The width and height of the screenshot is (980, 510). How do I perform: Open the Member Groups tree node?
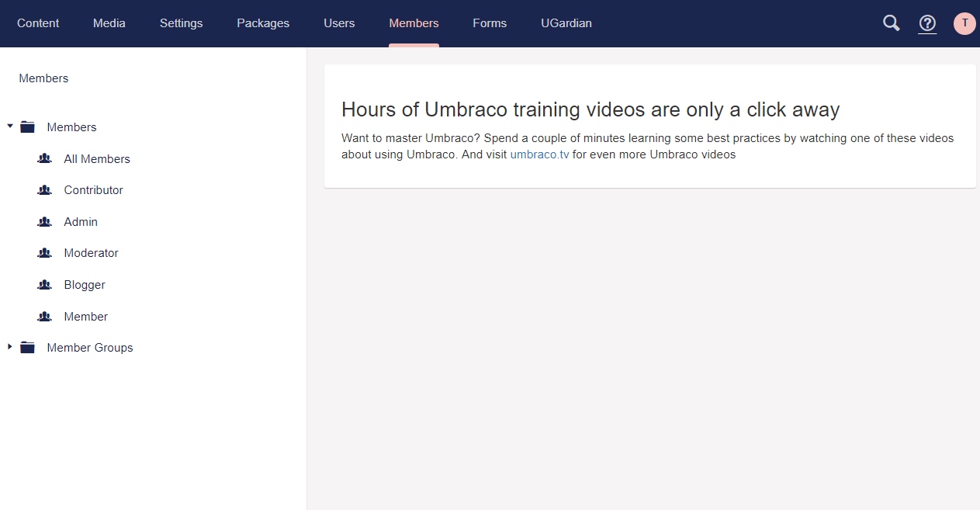(90, 348)
